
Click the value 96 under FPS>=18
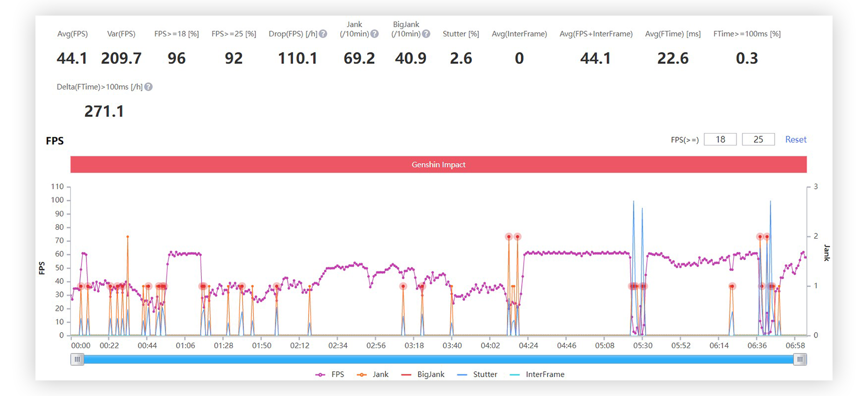(177, 58)
